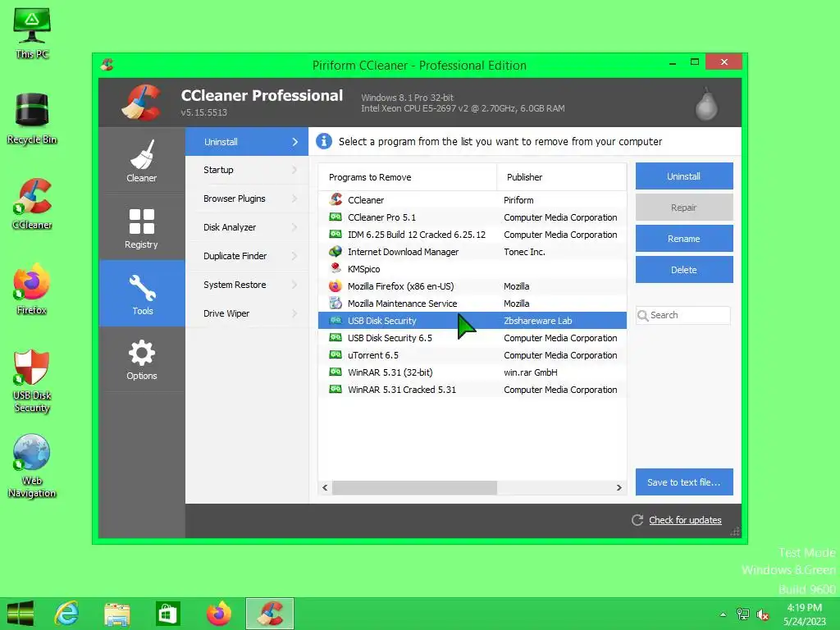Select the Tools wrench section

click(x=142, y=294)
